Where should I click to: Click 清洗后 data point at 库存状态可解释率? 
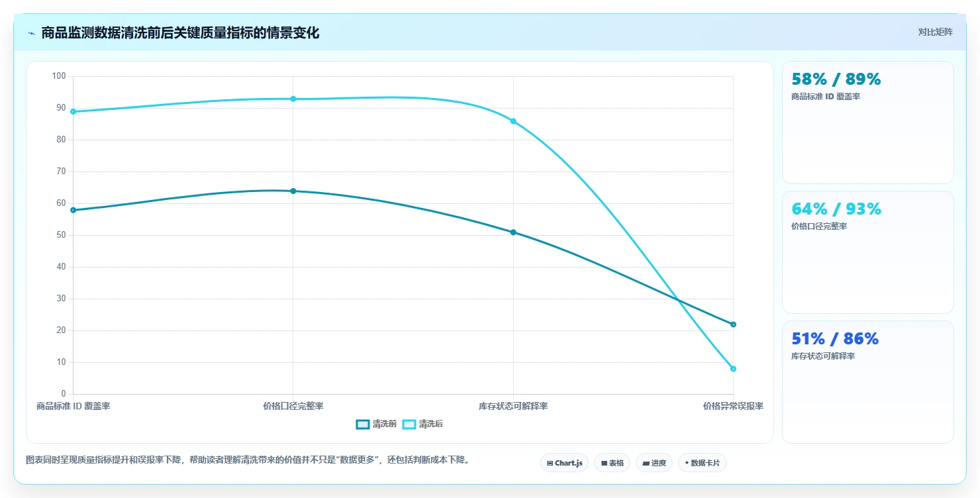point(513,121)
